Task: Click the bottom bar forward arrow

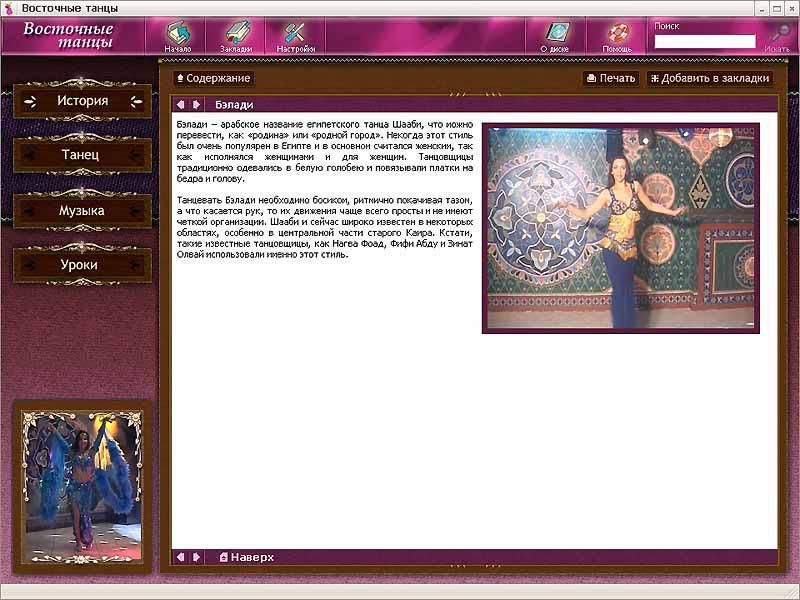Action: 197,557
